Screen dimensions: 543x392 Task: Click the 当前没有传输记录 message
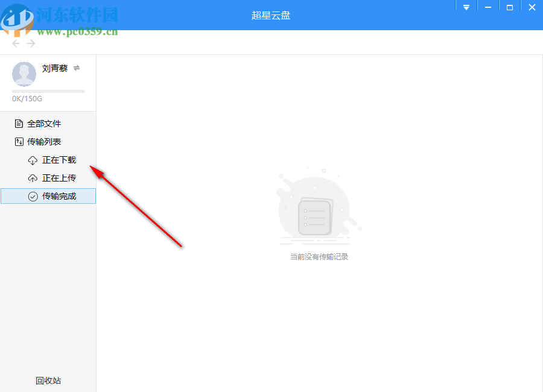click(x=319, y=256)
